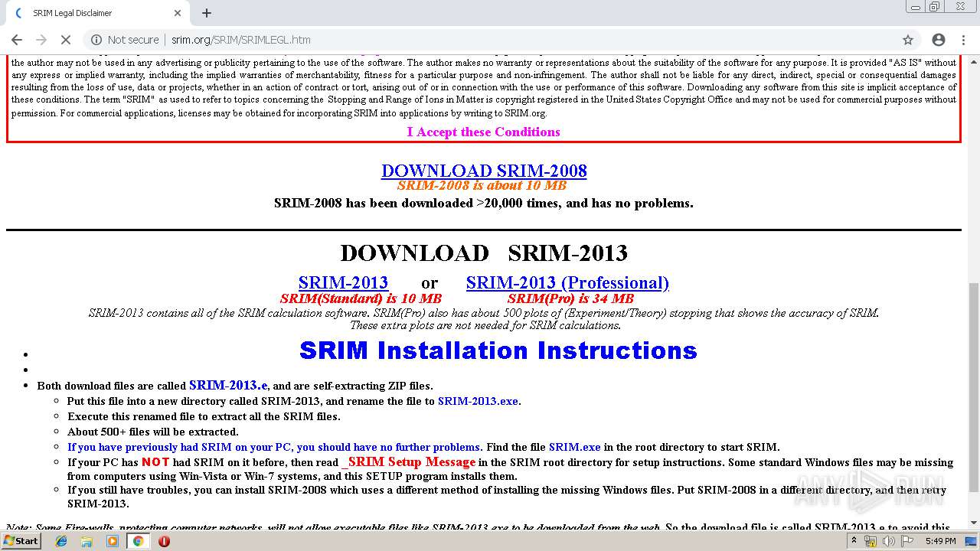Open red stop-sign app in taskbar

tap(164, 541)
